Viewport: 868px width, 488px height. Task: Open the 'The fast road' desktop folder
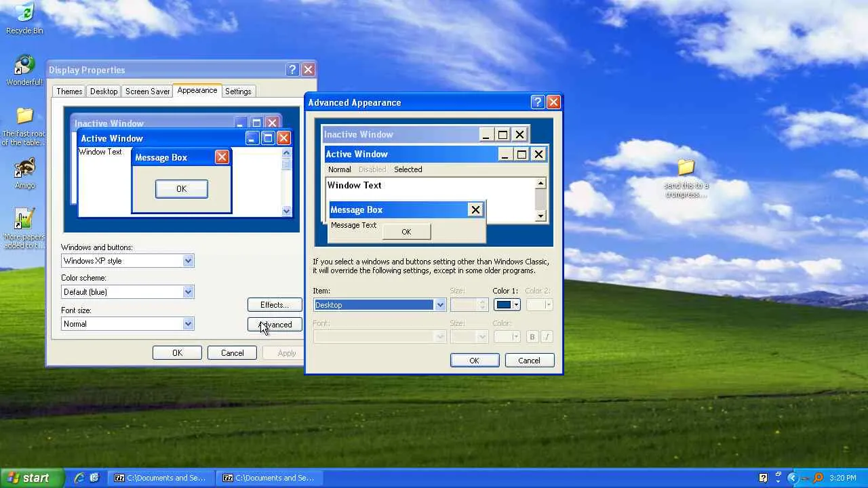click(x=24, y=126)
